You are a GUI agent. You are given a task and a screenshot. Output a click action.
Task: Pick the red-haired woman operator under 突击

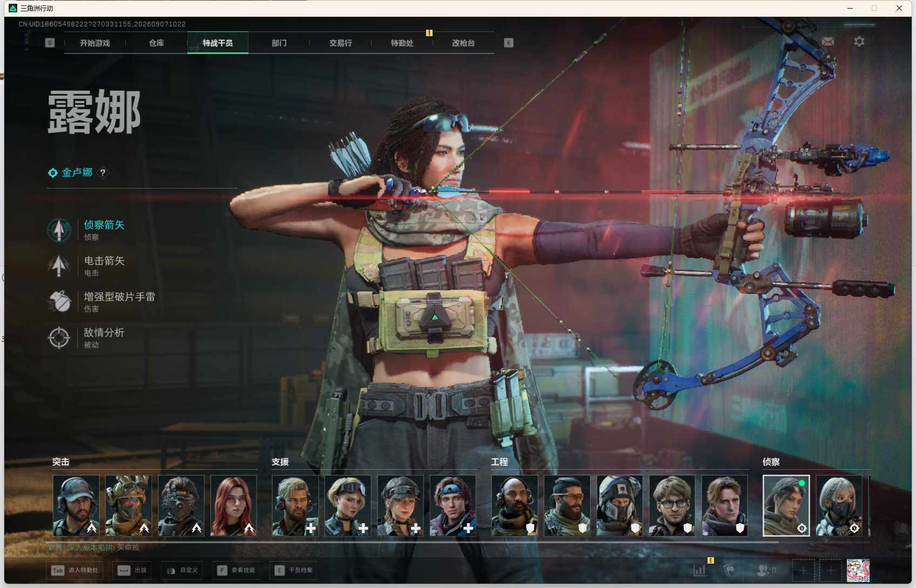(233, 505)
